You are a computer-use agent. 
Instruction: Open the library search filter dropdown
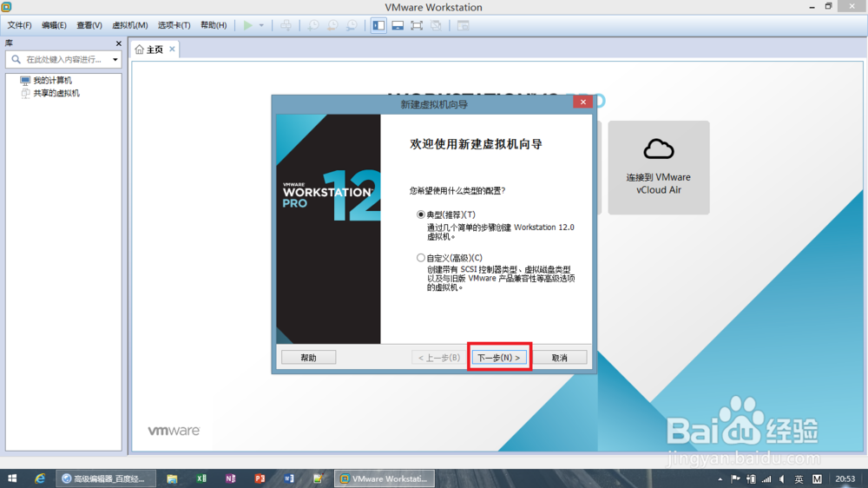tap(115, 59)
